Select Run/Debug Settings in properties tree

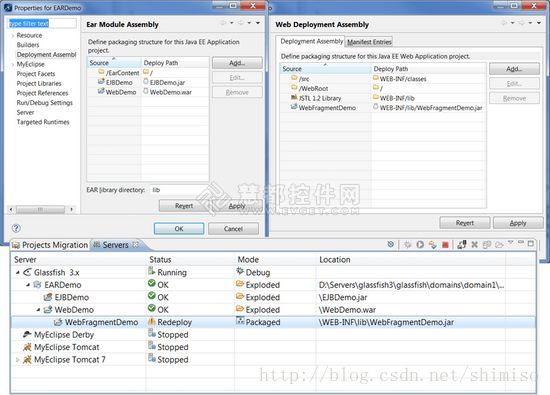[x=45, y=103]
